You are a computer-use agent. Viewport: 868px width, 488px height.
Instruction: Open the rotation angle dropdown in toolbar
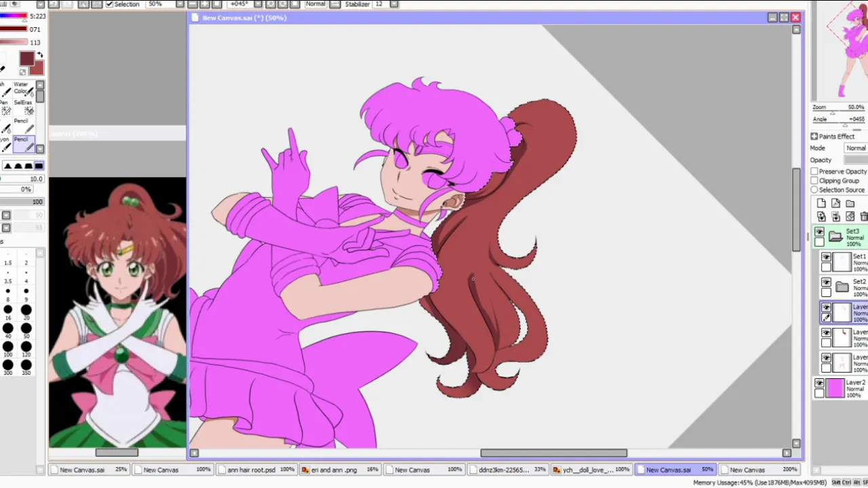(x=258, y=4)
